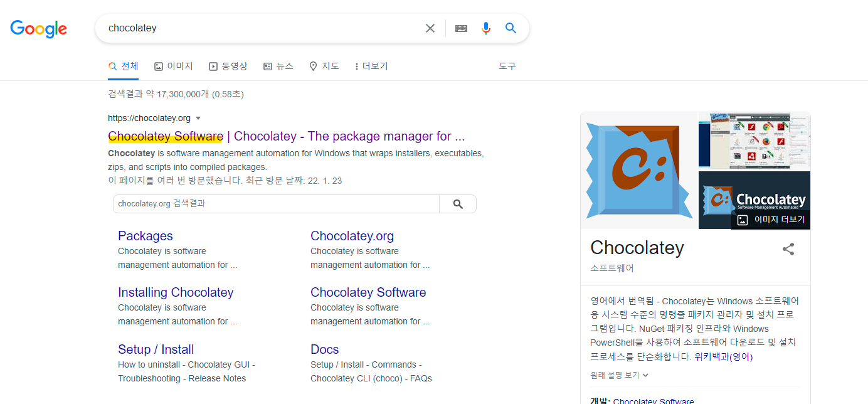This screenshot has width=868, height=404.
Task: Select the 전체 tab
Action: click(123, 66)
